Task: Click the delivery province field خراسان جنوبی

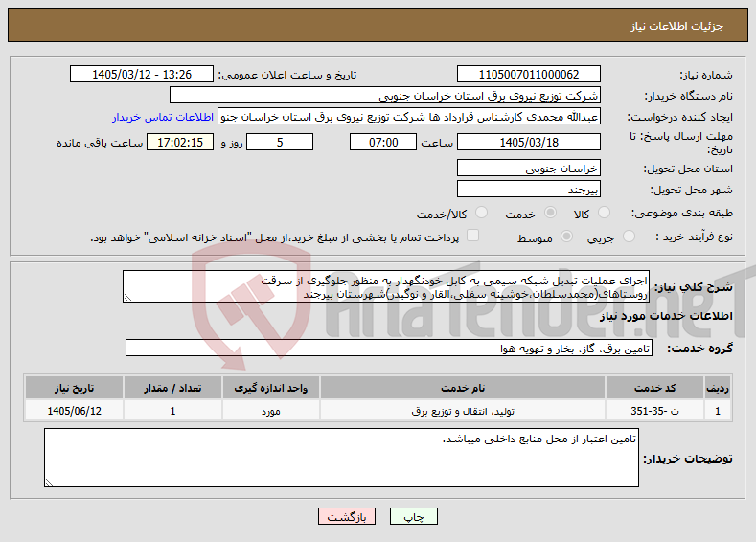Action: point(528,169)
